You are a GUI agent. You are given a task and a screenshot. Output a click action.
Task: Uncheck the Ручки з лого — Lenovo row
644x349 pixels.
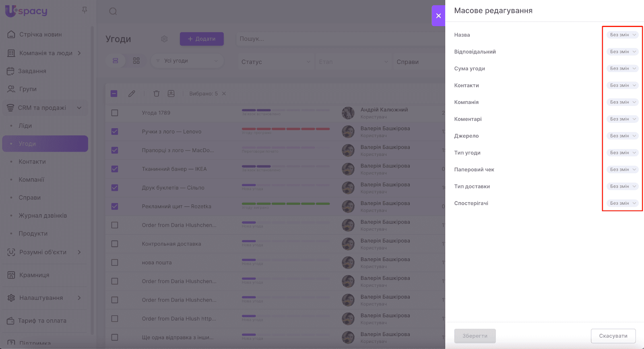(115, 132)
